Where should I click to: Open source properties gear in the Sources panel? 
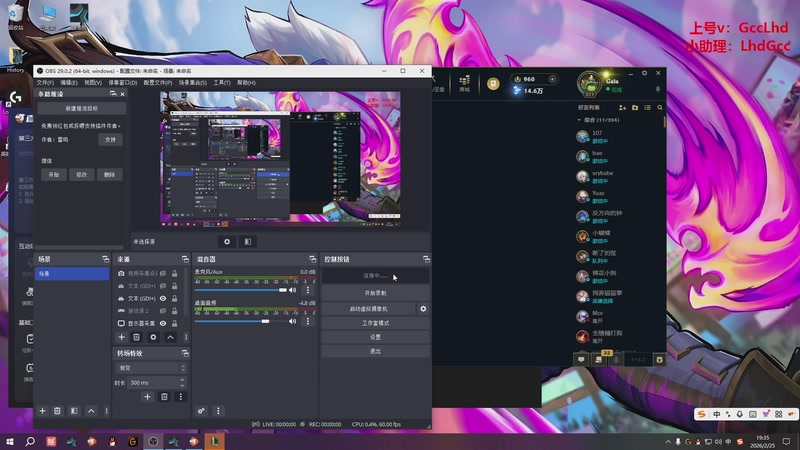coord(153,337)
